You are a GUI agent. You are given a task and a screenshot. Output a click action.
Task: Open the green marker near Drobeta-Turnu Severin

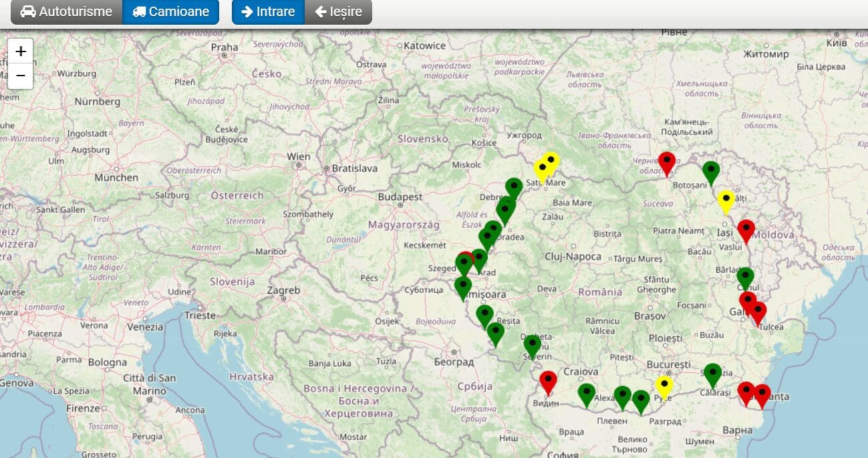coord(532,345)
